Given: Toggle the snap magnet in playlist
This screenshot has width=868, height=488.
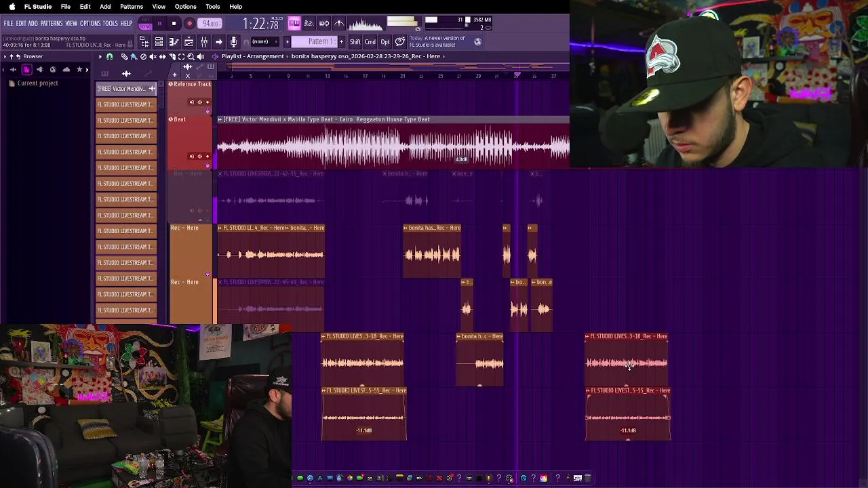Looking at the screenshot, I should click(110, 56).
